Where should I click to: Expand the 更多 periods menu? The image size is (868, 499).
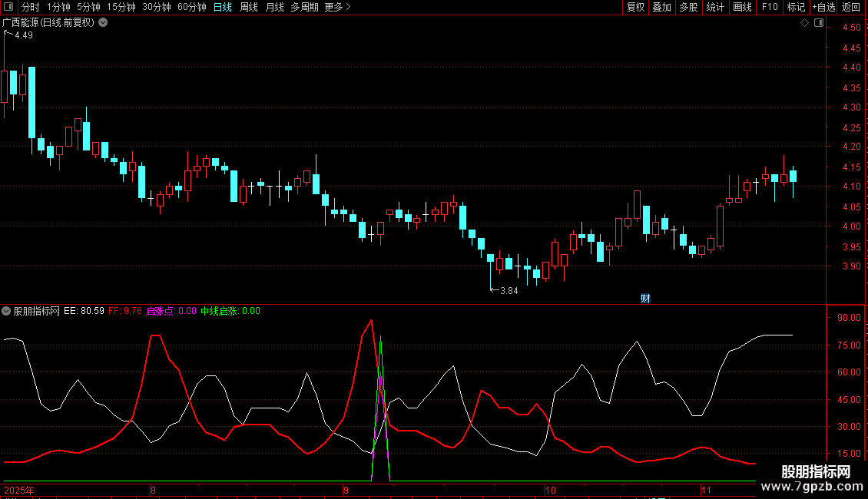point(338,7)
